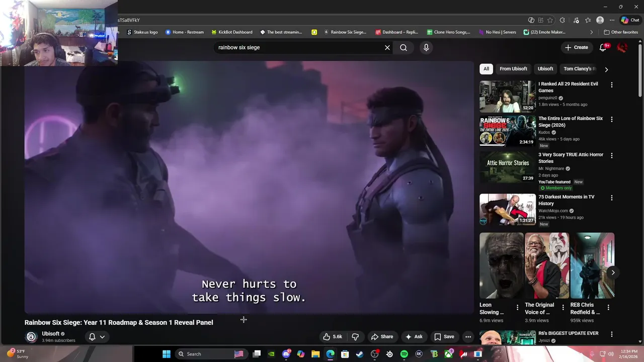Select the From Ubisoft filter chip
The image size is (644, 362).
click(513, 69)
